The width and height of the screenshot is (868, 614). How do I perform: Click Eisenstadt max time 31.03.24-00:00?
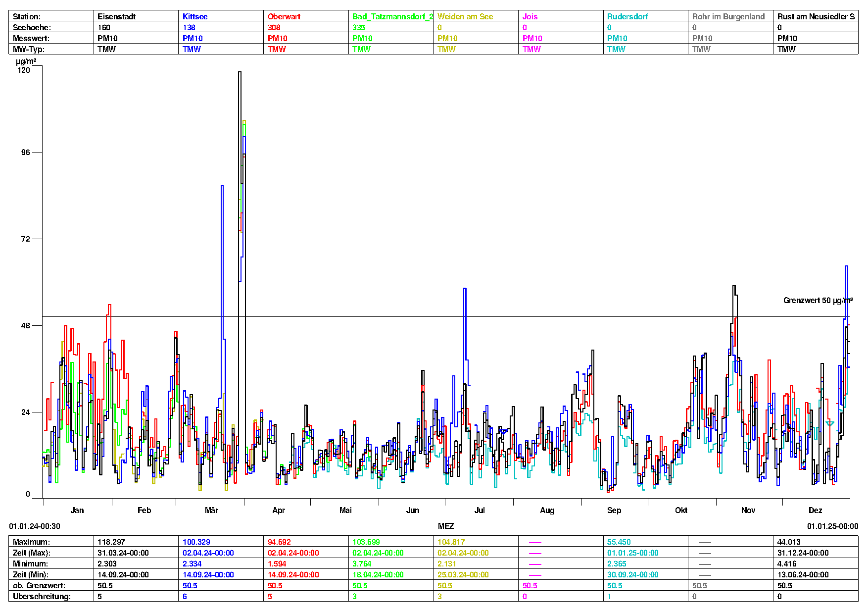[123, 553]
